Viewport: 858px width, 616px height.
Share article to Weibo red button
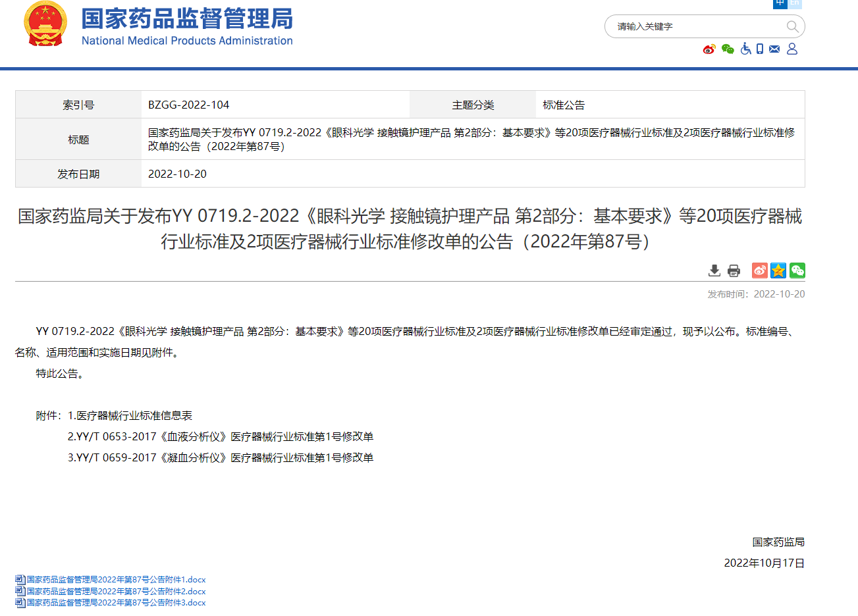point(760,270)
